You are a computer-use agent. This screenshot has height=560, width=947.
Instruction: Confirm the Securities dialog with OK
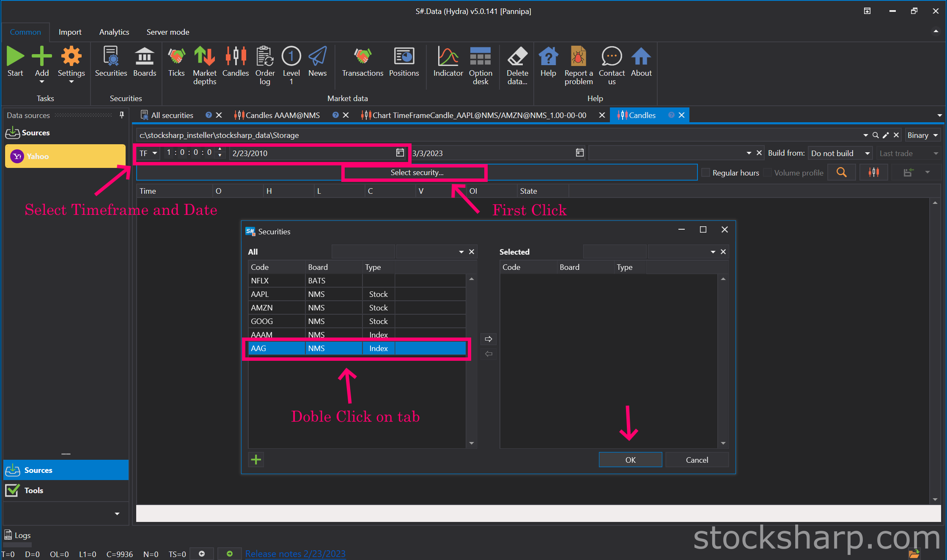pyautogui.click(x=630, y=460)
